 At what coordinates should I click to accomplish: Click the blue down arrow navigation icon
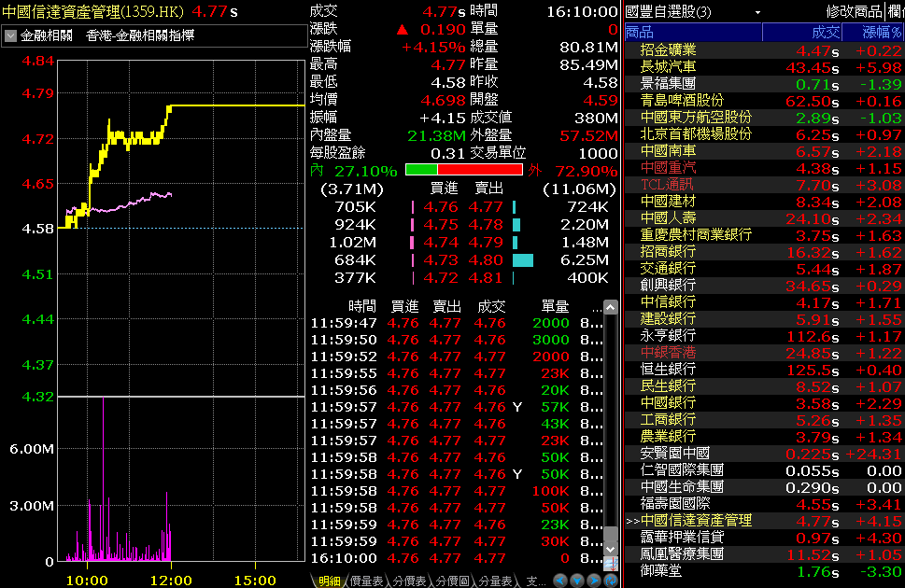pyautogui.click(x=576, y=581)
